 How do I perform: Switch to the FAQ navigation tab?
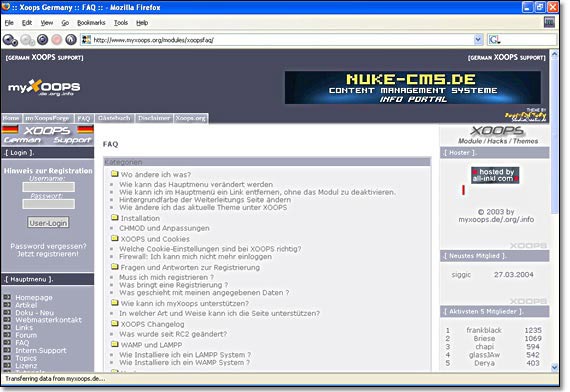pyautogui.click(x=84, y=118)
